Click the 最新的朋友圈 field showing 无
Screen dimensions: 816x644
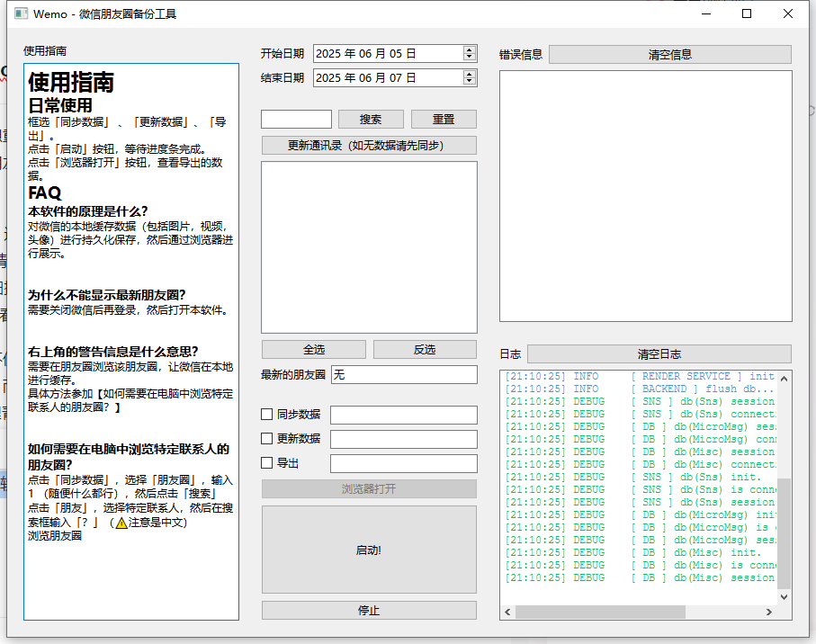(404, 374)
